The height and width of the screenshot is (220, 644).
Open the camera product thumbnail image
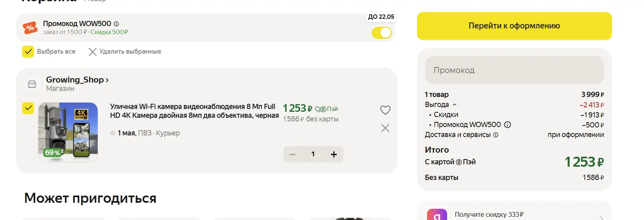point(68,132)
